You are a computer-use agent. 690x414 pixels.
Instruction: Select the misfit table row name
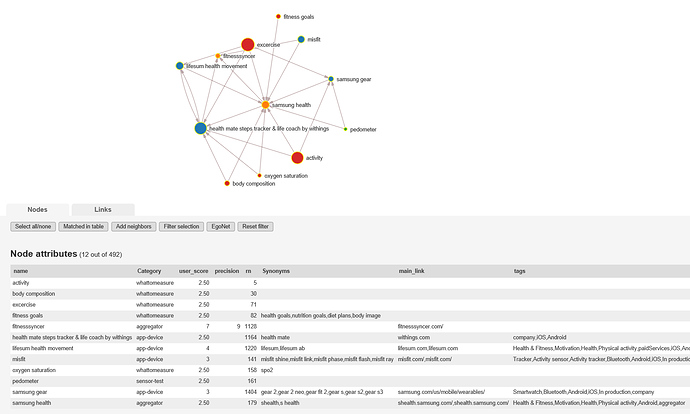coord(19,359)
